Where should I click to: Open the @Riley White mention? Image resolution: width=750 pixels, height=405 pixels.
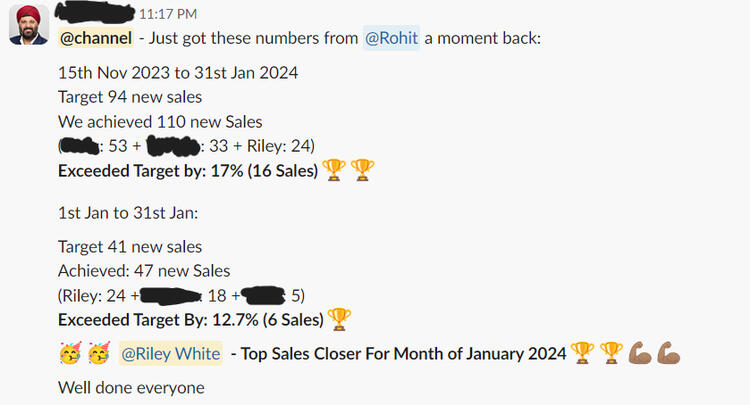click(x=163, y=353)
